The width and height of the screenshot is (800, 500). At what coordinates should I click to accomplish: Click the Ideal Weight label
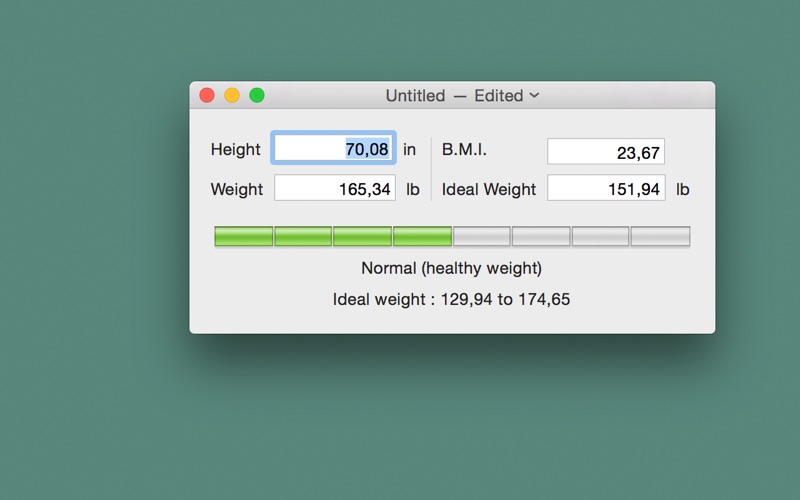[x=489, y=189]
